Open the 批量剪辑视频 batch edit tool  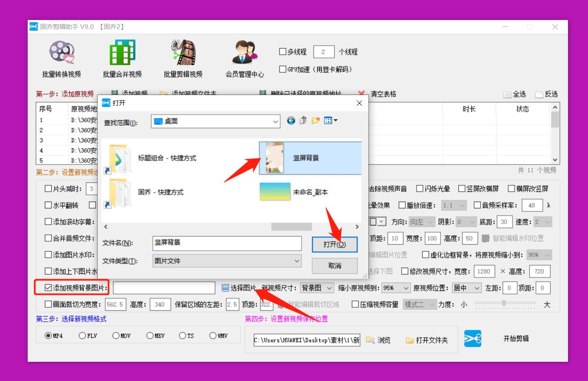[x=183, y=59]
